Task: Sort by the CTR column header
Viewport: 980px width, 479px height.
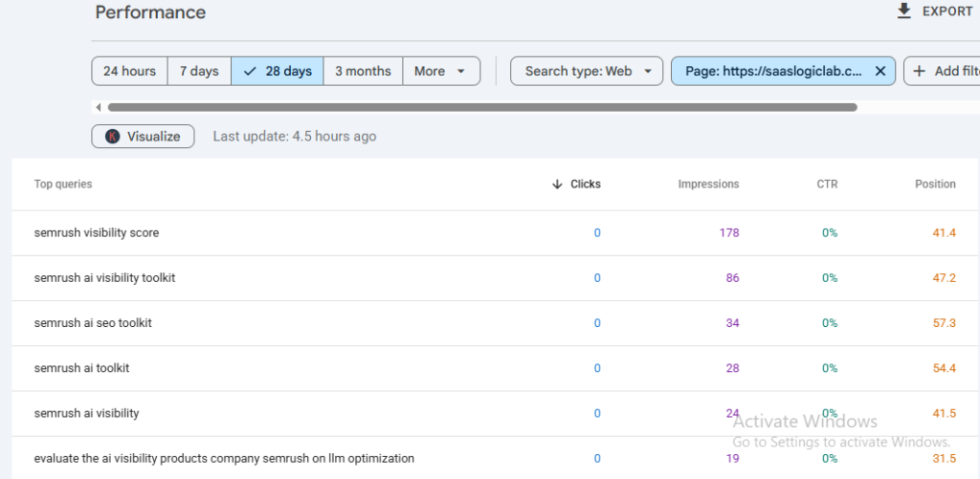Action: tap(827, 185)
